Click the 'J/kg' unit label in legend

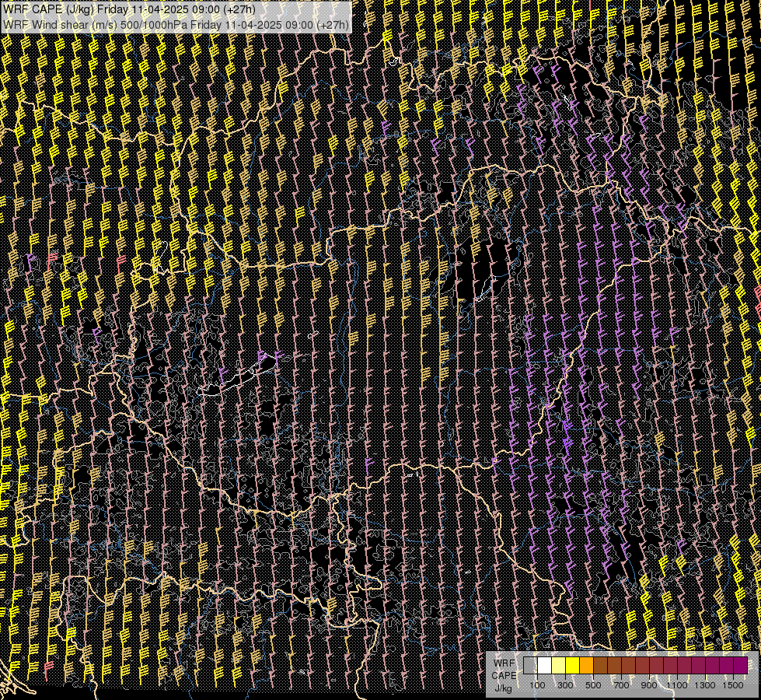pos(503,688)
